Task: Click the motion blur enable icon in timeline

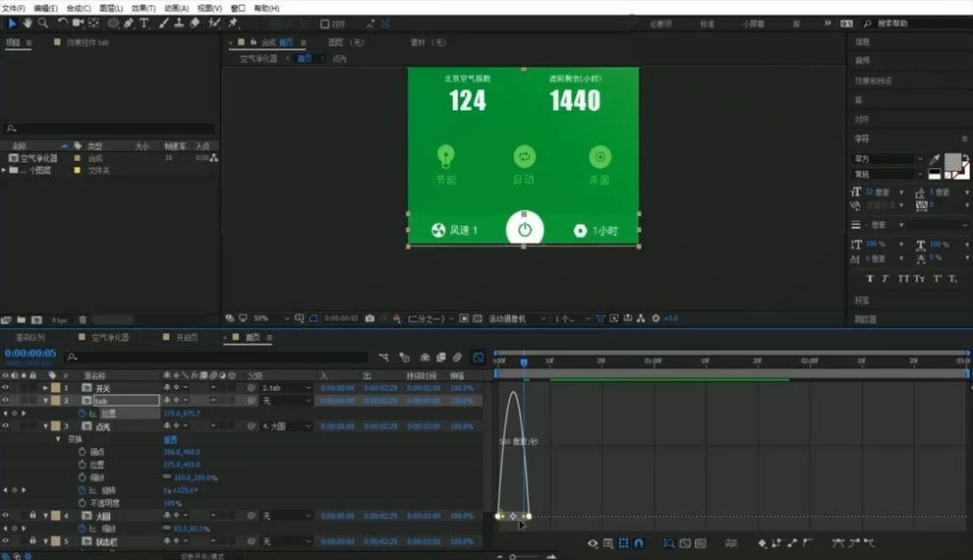Action: click(457, 358)
